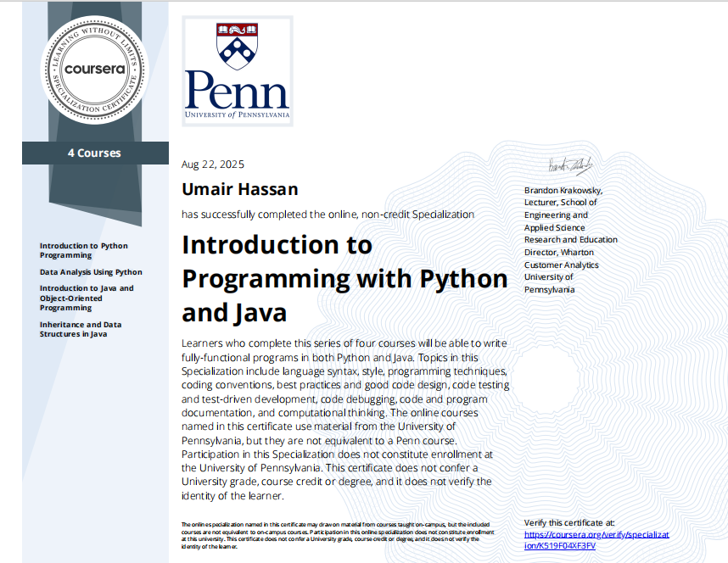728x563 pixels.
Task: Click the Penn University of Pennsylvania logo
Action: pos(238,71)
